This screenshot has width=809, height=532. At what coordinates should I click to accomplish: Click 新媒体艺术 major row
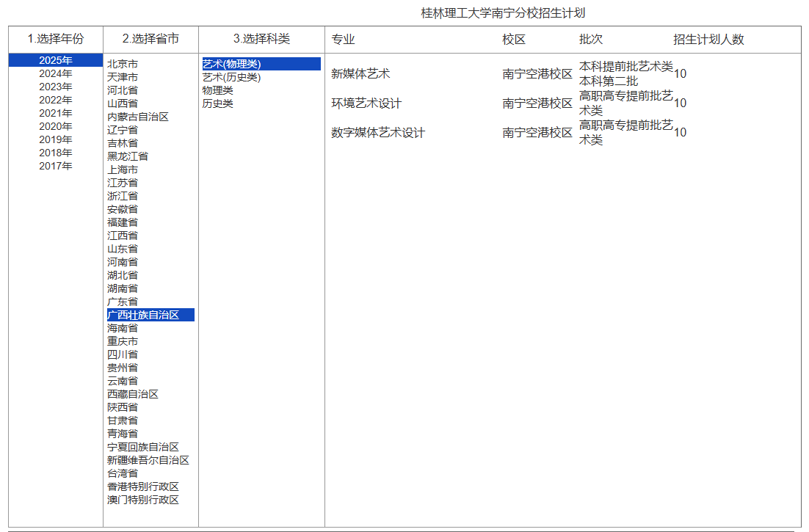(x=360, y=73)
